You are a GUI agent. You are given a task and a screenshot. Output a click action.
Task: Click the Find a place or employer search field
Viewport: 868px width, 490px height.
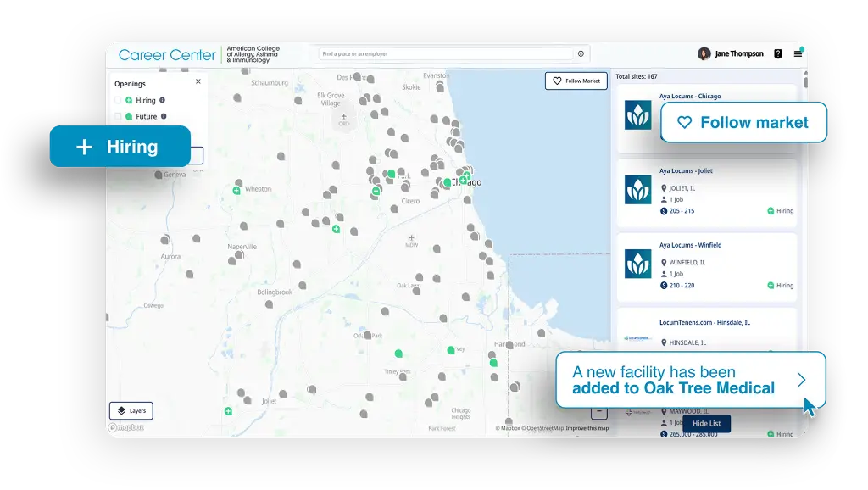pos(446,53)
